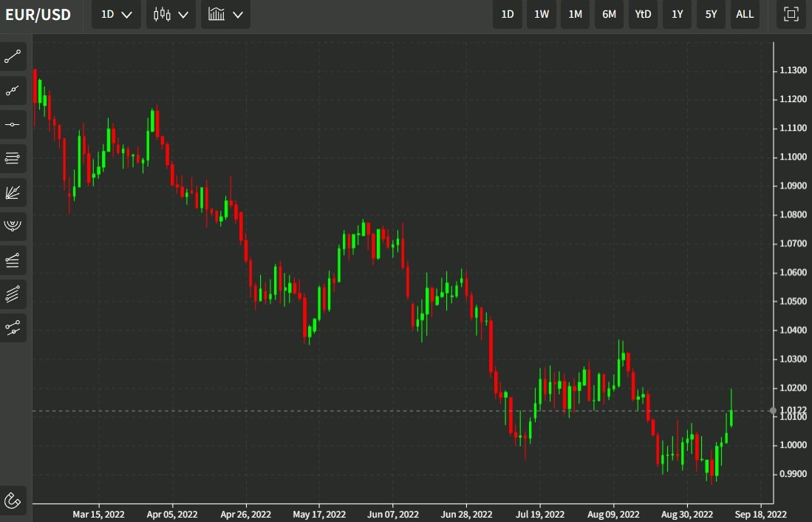
Task: Click the 0.9900 price axis label
Action: click(793, 474)
